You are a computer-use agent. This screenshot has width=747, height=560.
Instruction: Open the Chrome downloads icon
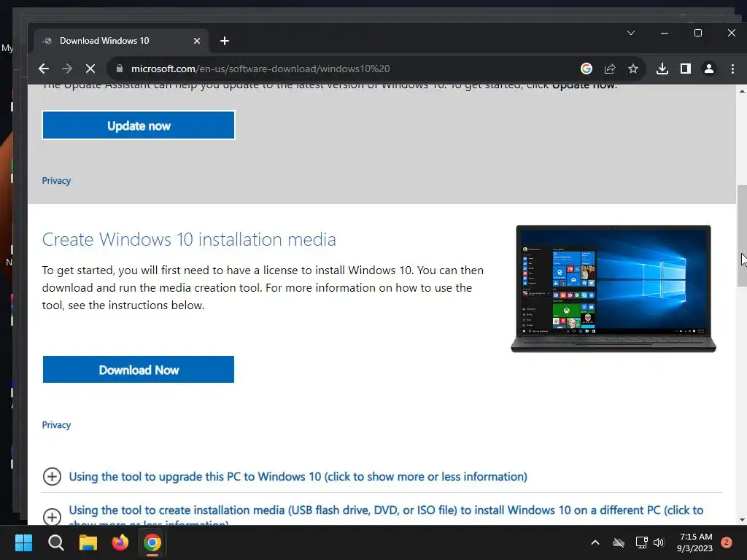click(x=662, y=69)
